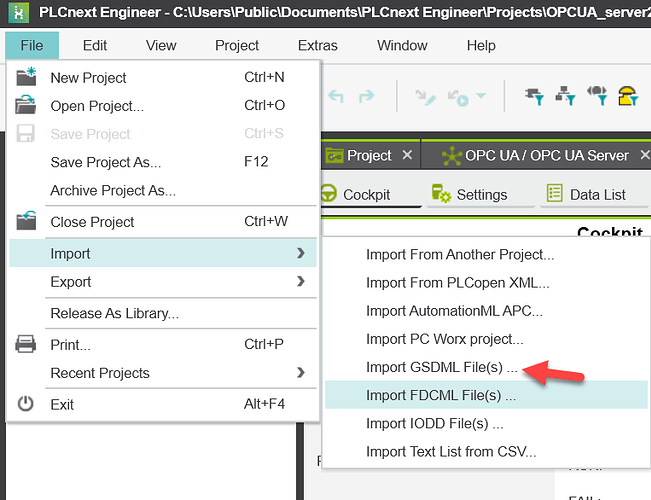The height and width of the screenshot is (500, 651).
Task: Click the rebuild-and-run toolbar icon
Action: [x=458, y=98]
